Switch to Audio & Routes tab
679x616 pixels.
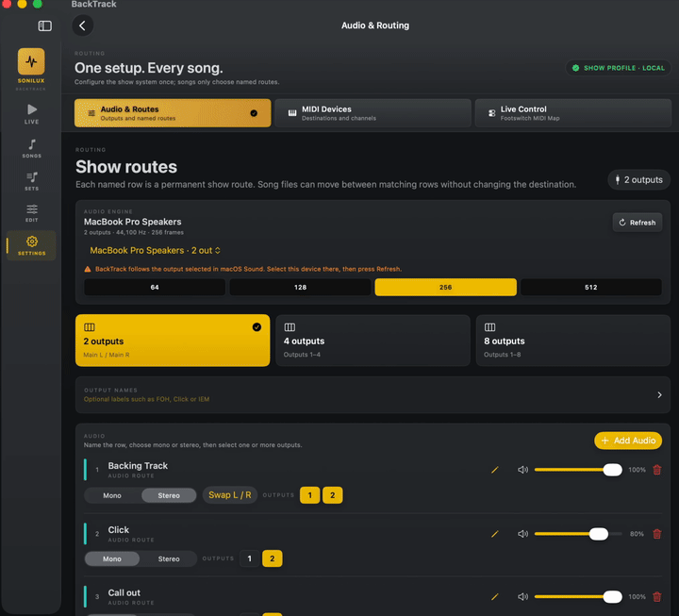pos(173,113)
